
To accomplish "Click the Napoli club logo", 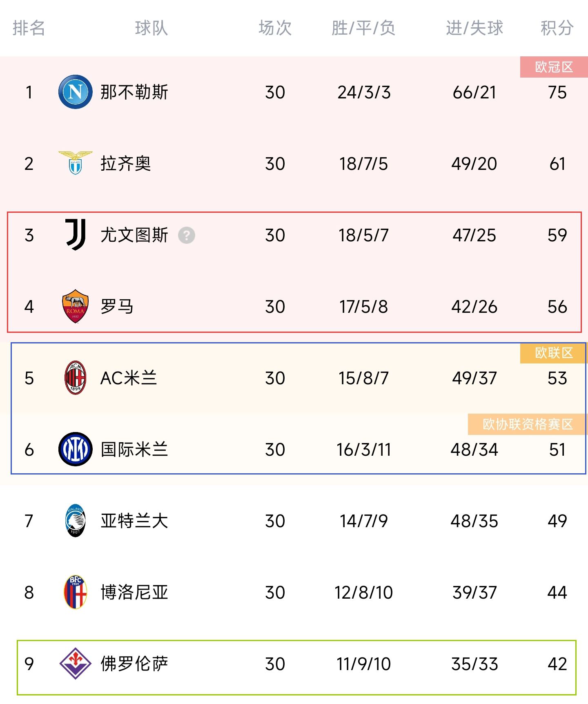I will pos(76,92).
